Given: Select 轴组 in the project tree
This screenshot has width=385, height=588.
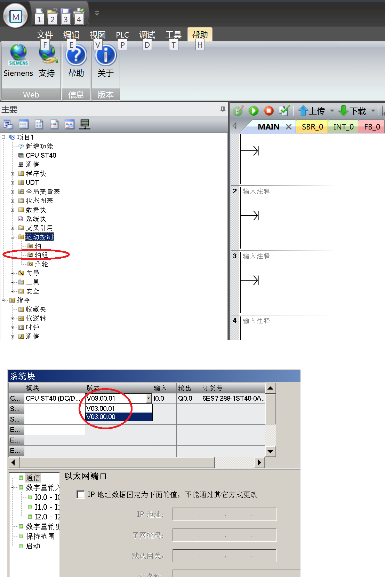Looking at the screenshot, I should point(41,255).
